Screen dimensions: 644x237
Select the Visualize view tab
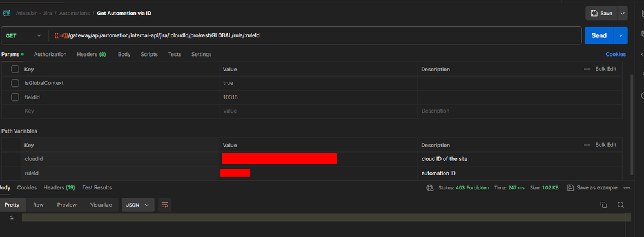click(x=101, y=205)
